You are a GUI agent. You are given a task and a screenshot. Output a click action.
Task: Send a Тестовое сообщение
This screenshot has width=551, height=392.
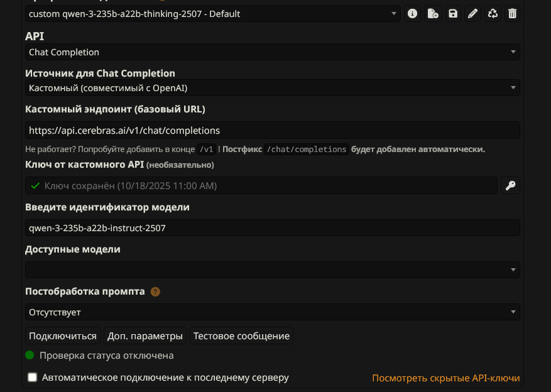(x=241, y=336)
